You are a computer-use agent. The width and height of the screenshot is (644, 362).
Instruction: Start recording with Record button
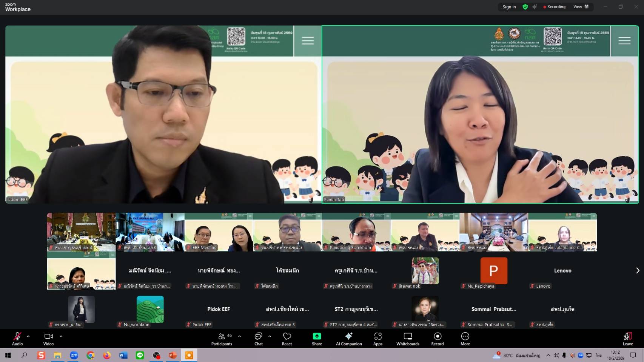[438, 339]
